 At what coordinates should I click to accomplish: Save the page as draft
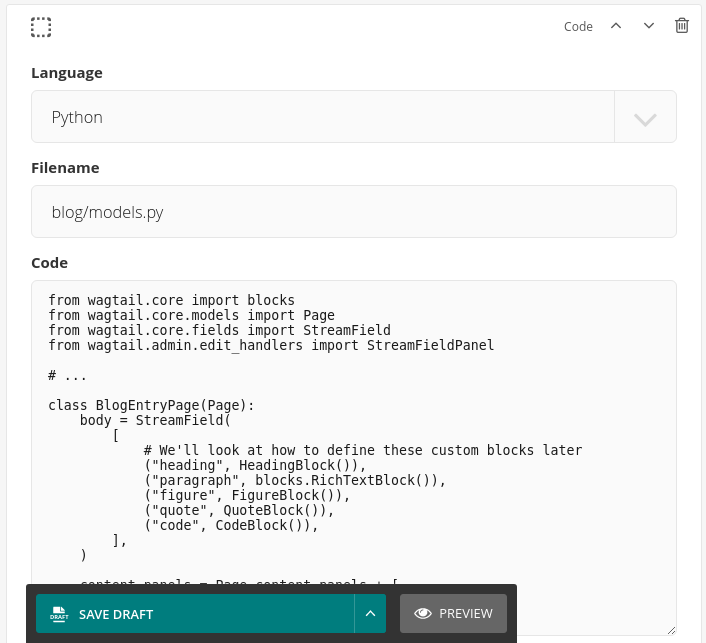click(x=195, y=614)
